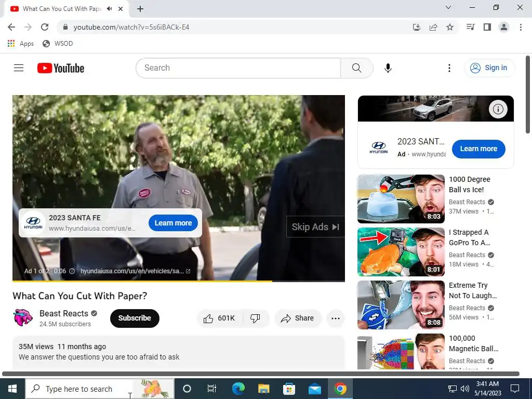This screenshot has height=399, width=532.
Task: Expand tab search chevron in title bar
Action: [448, 7]
